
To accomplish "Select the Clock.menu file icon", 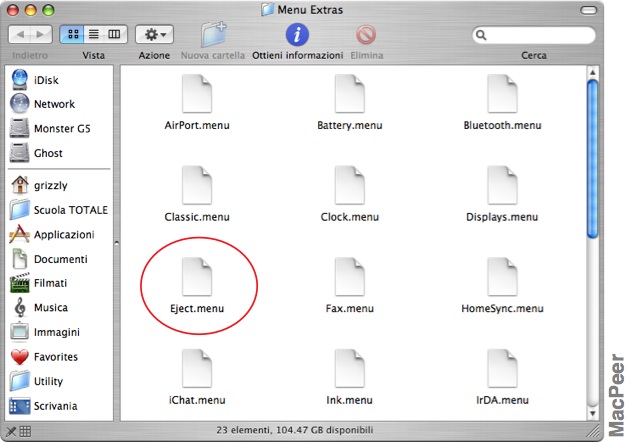I will click(349, 185).
